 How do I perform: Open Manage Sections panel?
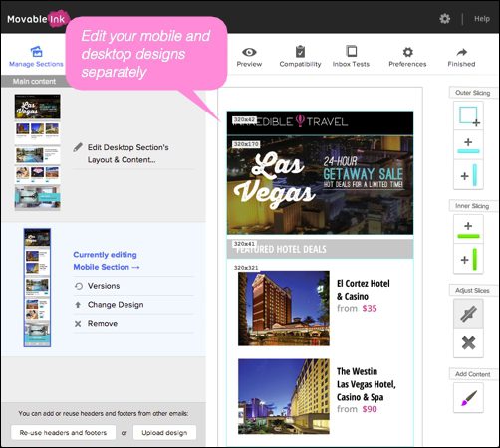36,57
